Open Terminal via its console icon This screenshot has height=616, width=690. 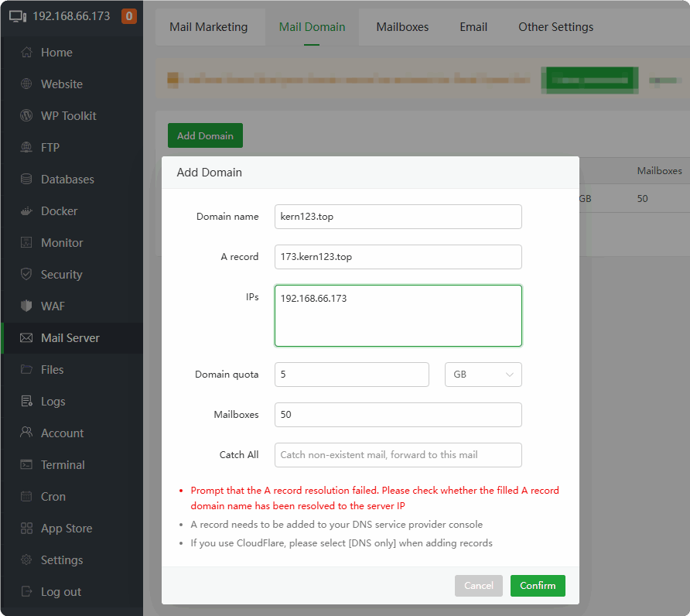pos(26,465)
